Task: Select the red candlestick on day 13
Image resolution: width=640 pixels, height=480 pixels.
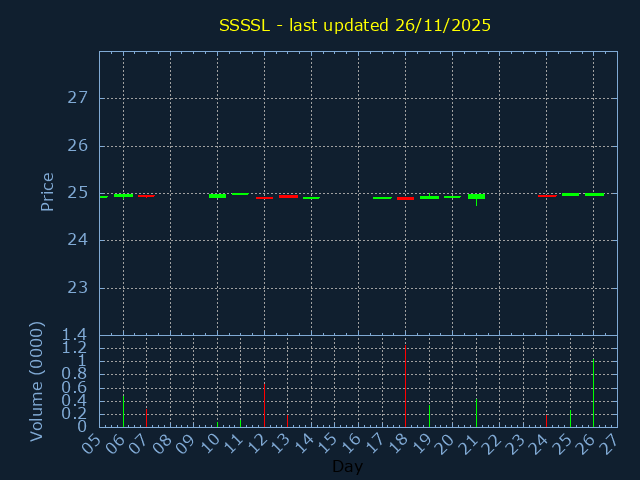Action: pos(288,197)
